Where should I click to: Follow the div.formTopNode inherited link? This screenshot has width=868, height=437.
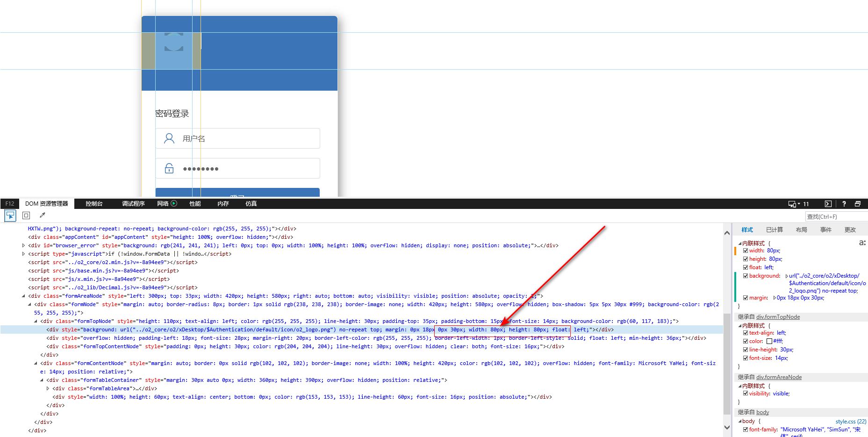pyautogui.click(x=778, y=317)
